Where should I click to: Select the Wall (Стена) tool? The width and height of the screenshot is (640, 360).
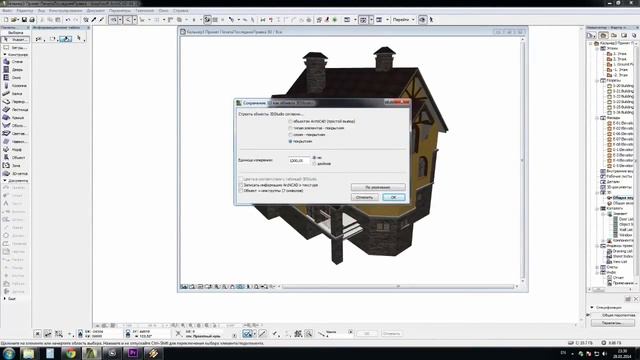(x=15, y=62)
